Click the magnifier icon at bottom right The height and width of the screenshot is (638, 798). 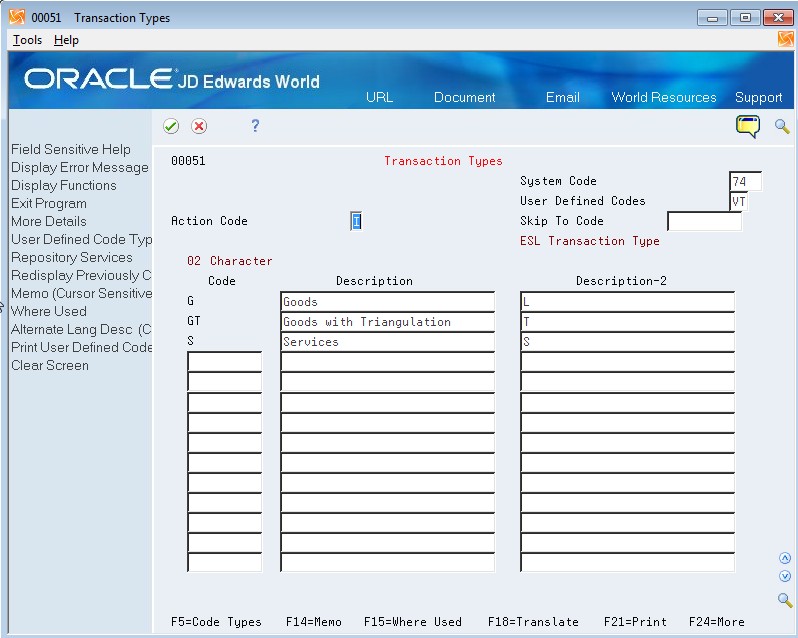(x=785, y=600)
